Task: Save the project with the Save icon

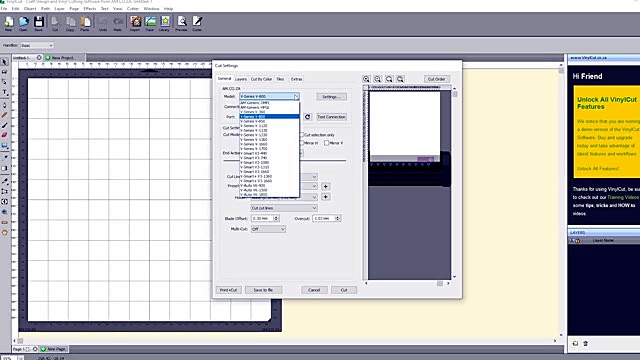Action: pos(38,23)
